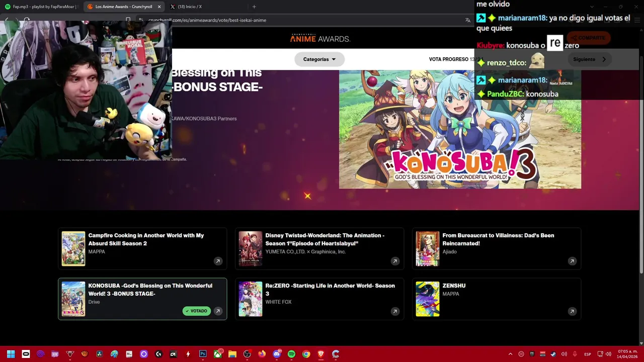Toggle the VOTADO vote on KONOSUBA

pyautogui.click(x=197, y=311)
